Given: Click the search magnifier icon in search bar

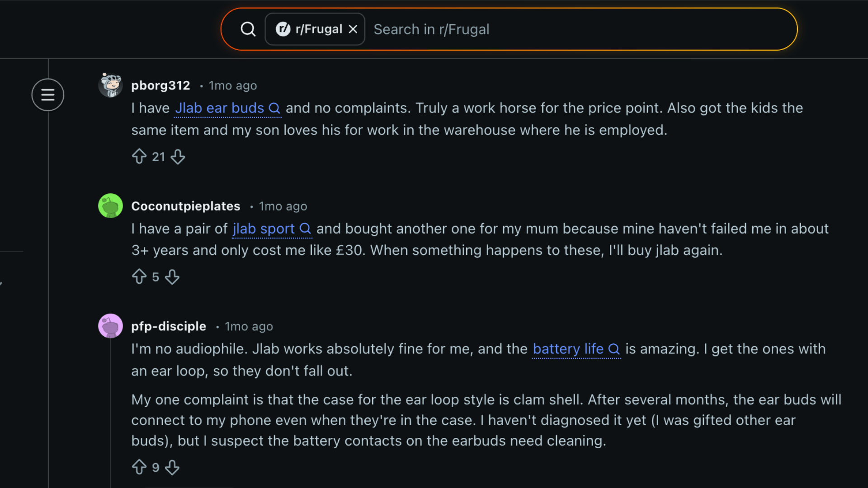Looking at the screenshot, I should (248, 28).
